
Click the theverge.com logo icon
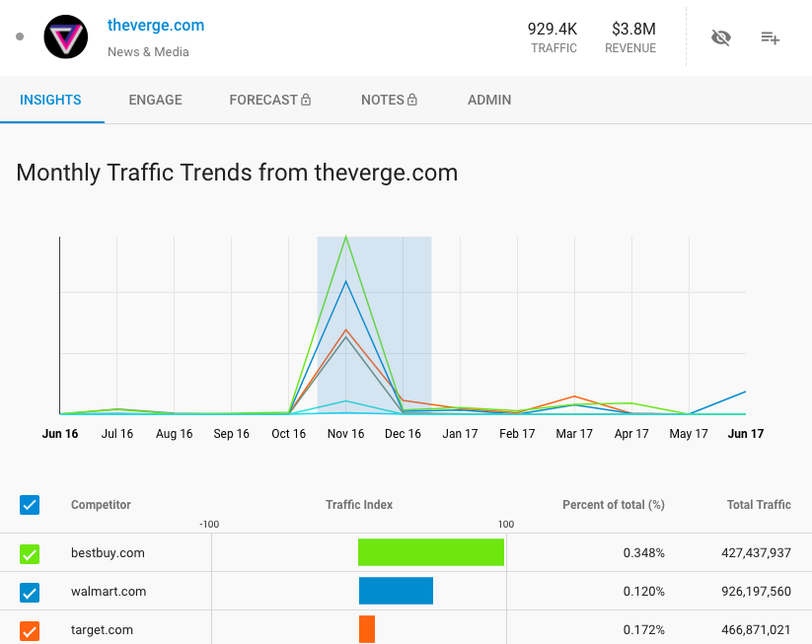coord(66,36)
